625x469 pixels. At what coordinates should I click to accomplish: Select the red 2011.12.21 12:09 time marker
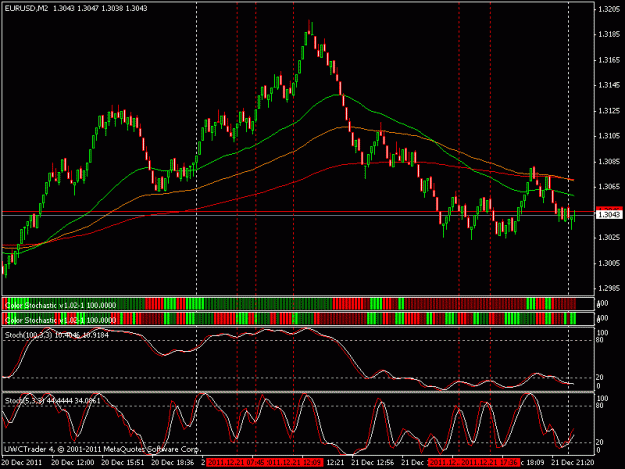click(x=294, y=463)
